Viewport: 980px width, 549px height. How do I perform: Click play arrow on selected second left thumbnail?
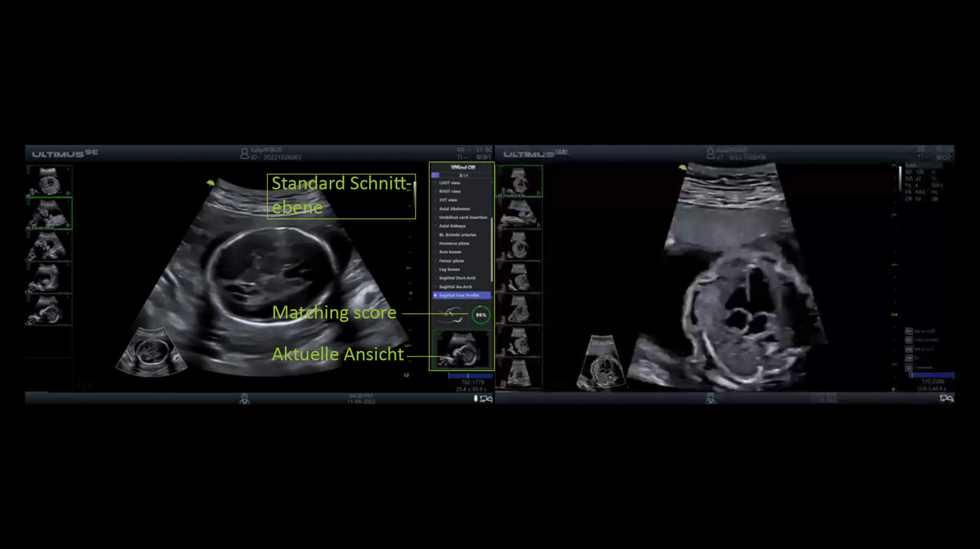tap(68, 225)
